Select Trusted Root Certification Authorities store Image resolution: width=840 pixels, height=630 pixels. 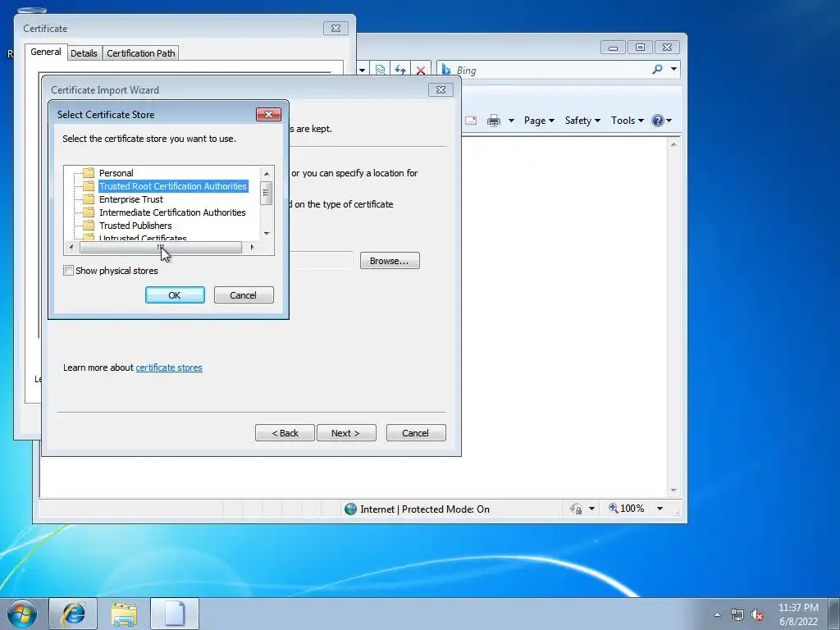click(x=173, y=186)
